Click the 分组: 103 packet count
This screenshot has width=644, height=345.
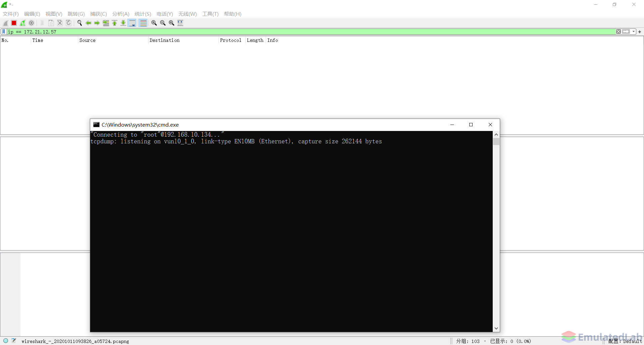[x=468, y=341]
